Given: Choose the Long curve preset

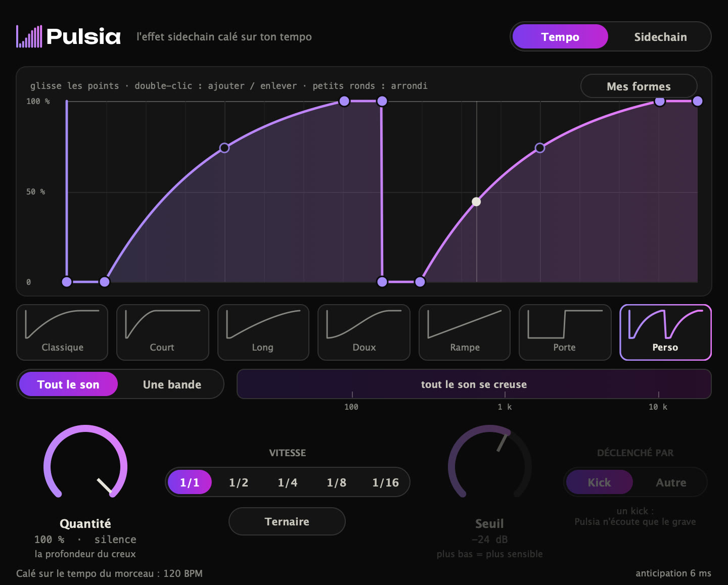Looking at the screenshot, I should (263, 332).
